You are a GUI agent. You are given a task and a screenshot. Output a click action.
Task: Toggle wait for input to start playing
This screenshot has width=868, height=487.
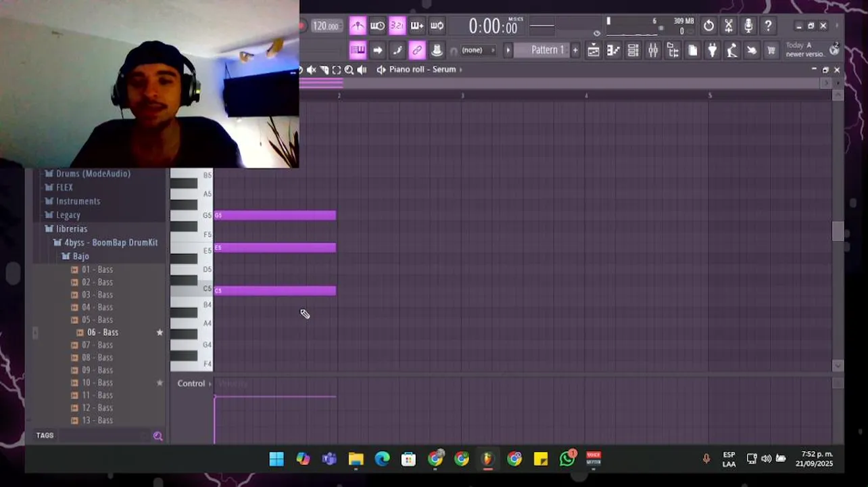(x=377, y=26)
